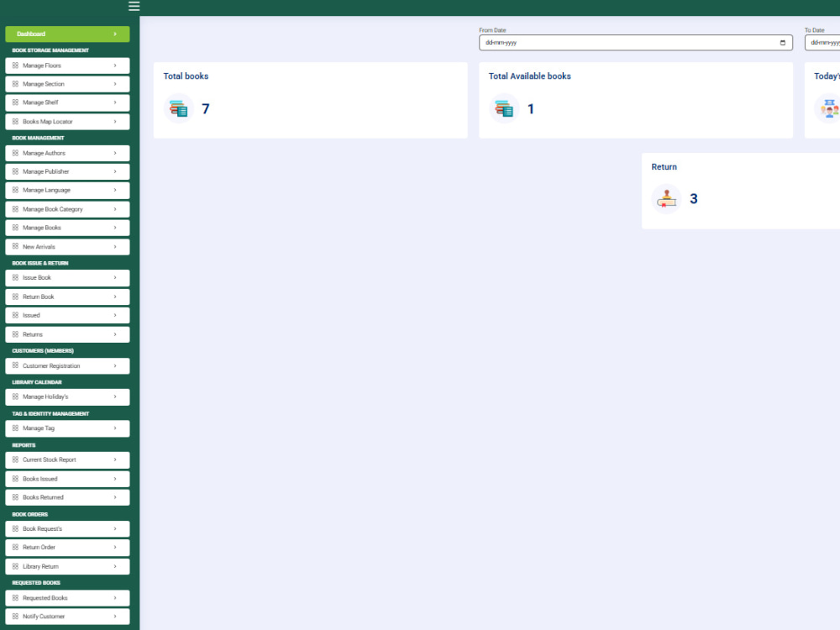Image resolution: width=840 pixels, height=630 pixels.
Task: Expand the Manage Shelf chevron
Action: (x=115, y=102)
